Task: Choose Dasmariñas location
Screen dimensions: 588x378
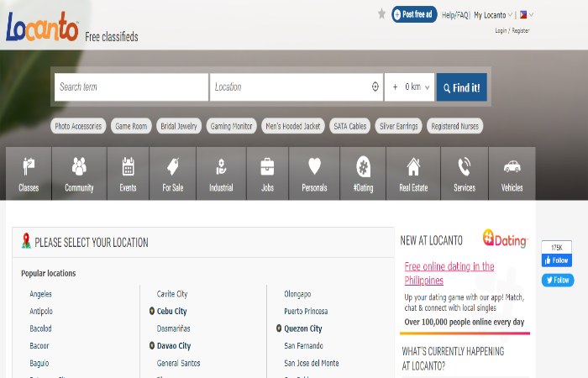Action: click(x=174, y=328)
